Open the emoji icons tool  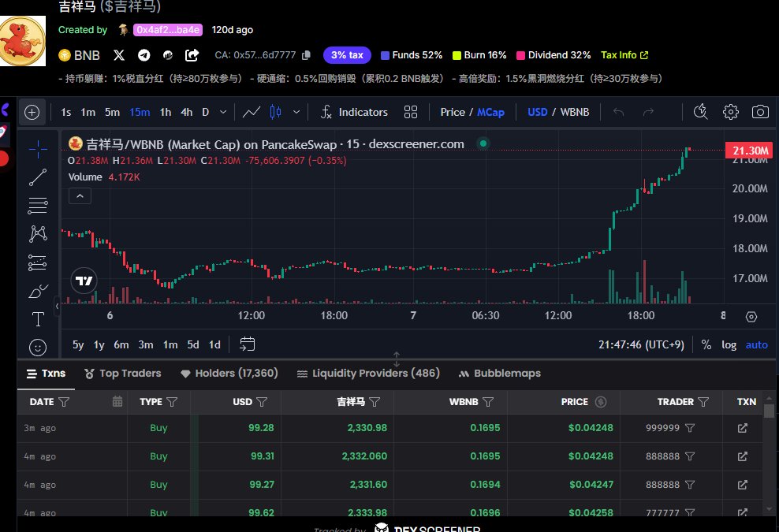pyautogui.click(x=38, y=348)
